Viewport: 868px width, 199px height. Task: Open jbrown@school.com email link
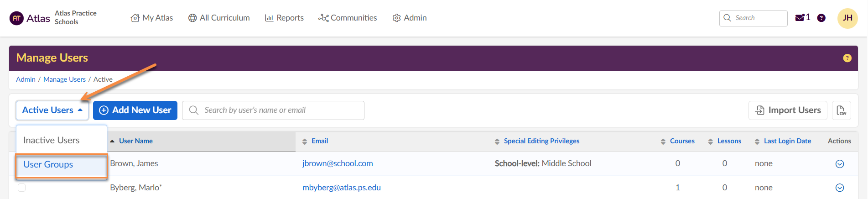click(338, 163)
